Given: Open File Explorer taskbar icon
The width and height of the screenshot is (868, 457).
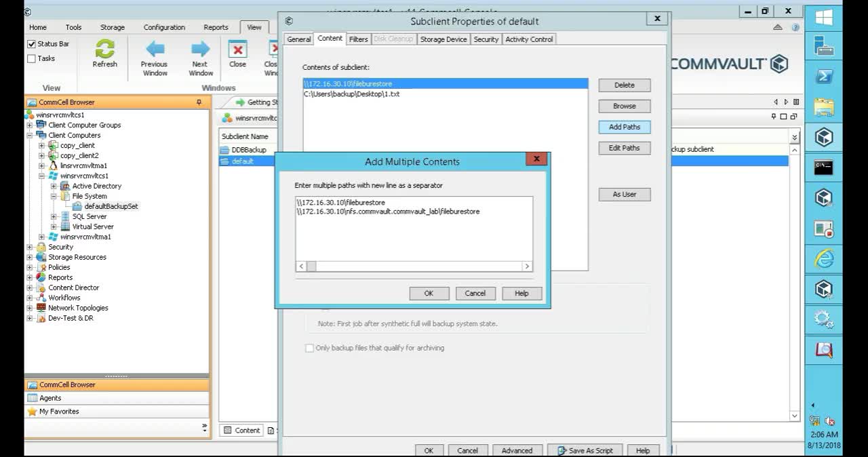Looking at the screenshot, I should [824, 107].
